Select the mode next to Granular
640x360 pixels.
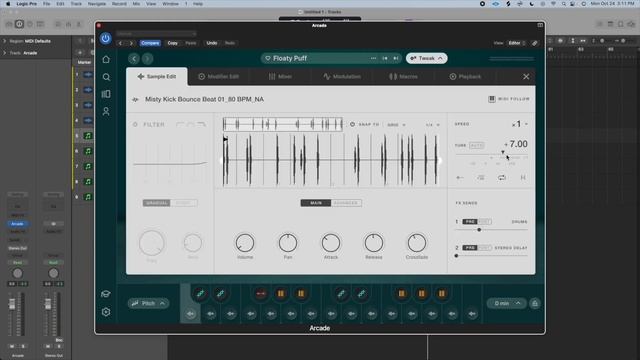point(184,203)
